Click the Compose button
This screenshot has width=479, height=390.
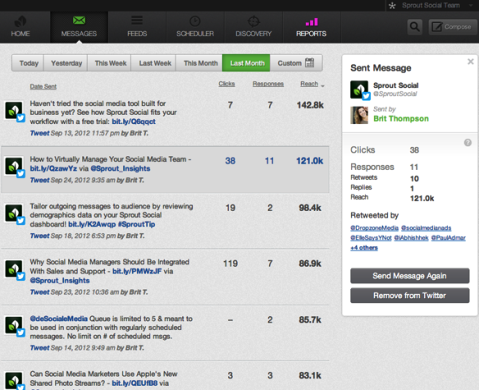pyautogui.click(x=452, y=27)
